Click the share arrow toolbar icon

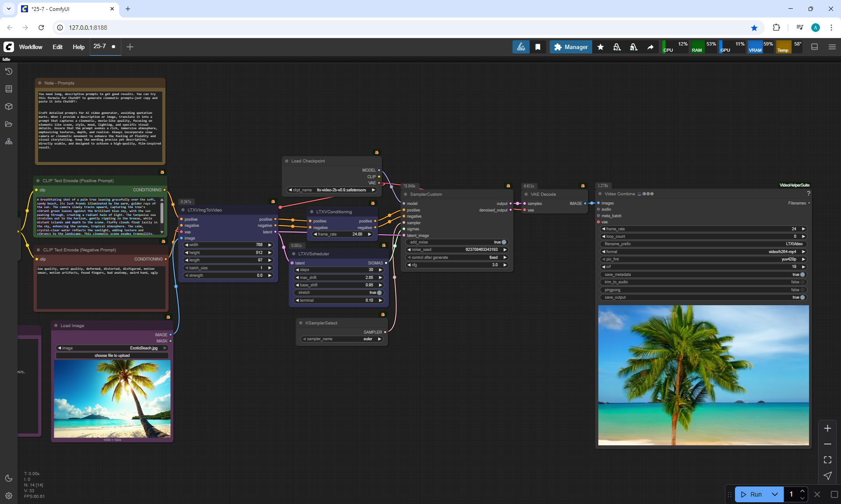pos(650,47)
